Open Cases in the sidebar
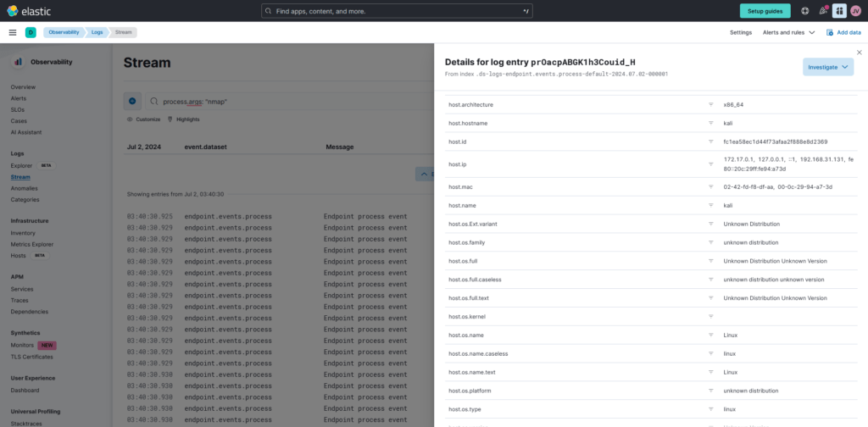868x427 pixels. pos(19,120)
